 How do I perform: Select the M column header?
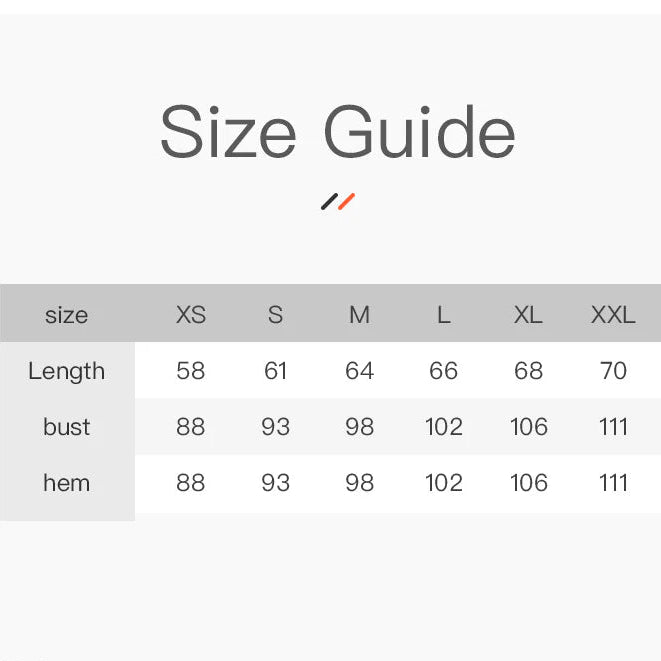click(359, 315)
